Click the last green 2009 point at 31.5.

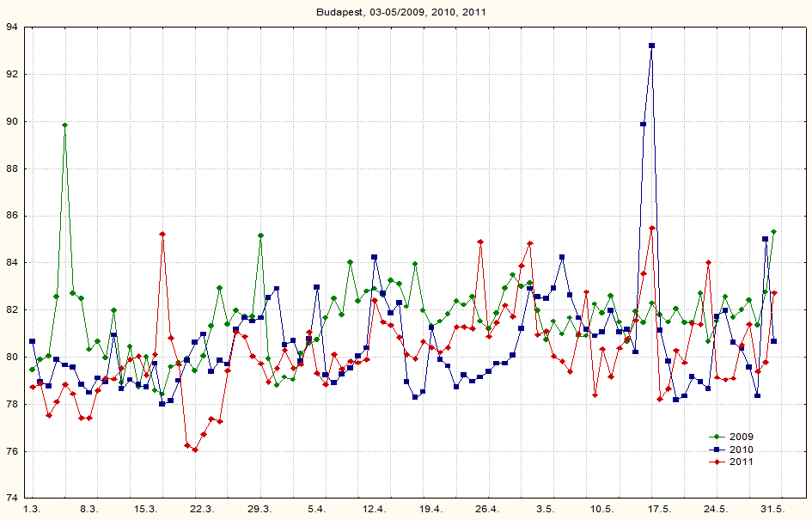773,232
